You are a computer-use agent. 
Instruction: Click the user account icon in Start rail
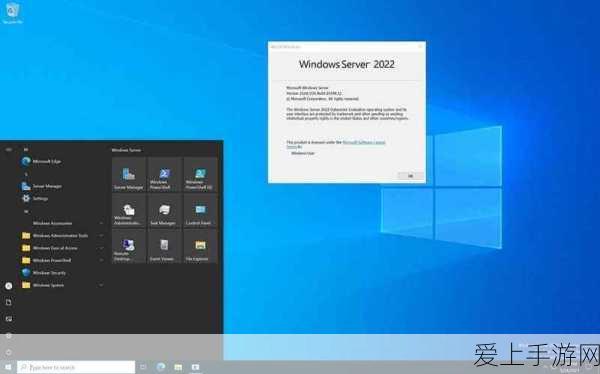[x=8, y=286]
